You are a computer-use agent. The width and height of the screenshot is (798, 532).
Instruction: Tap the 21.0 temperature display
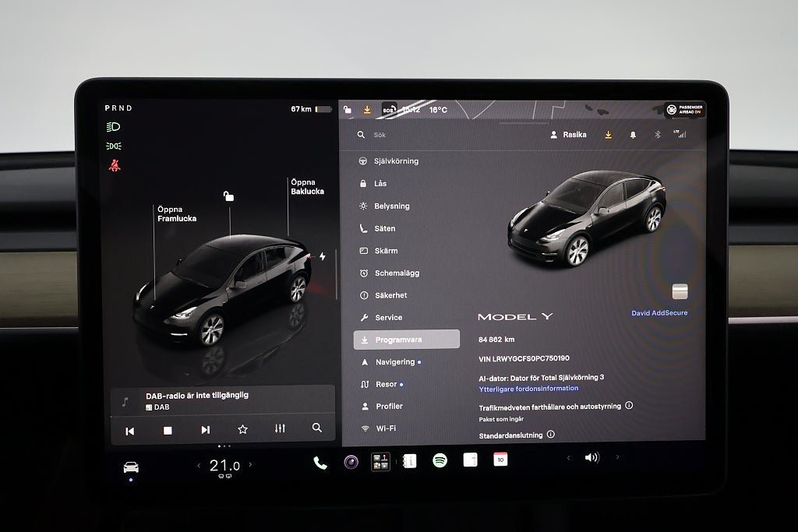224,465
